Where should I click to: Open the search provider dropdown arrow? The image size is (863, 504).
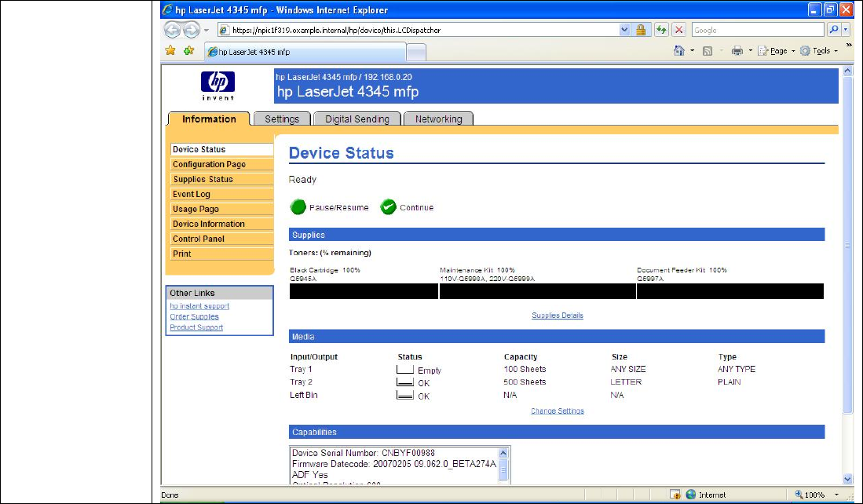[846, 30]
